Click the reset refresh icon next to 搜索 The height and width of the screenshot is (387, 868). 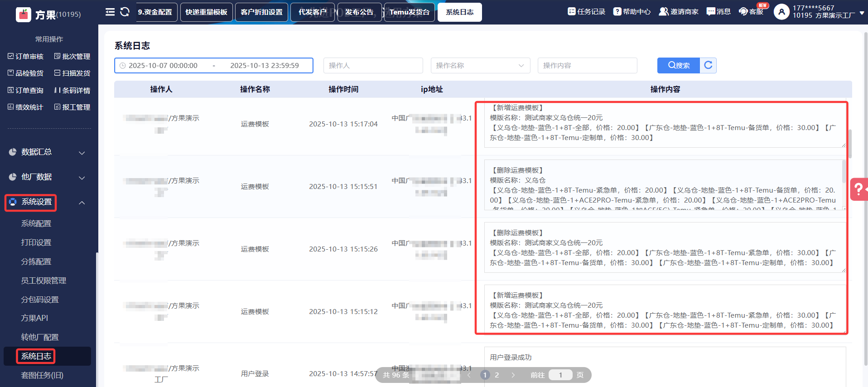pos(708,65)
